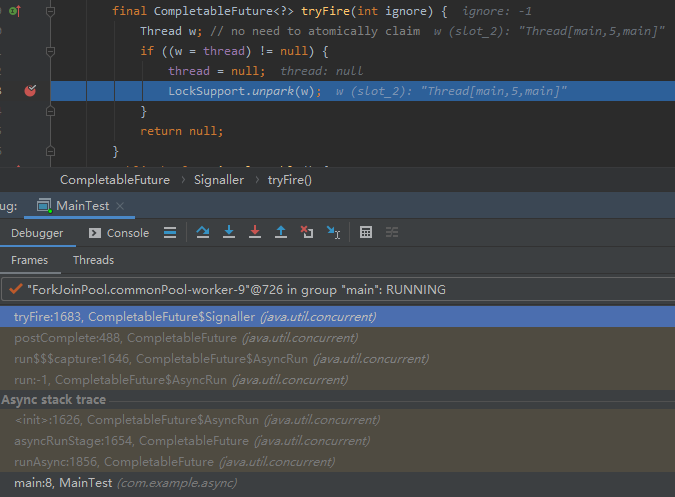Image resolution: width=675 pixels, height=497 pixels.
Task: Click the Step Out icon
Action: click(x=281, y=232)
